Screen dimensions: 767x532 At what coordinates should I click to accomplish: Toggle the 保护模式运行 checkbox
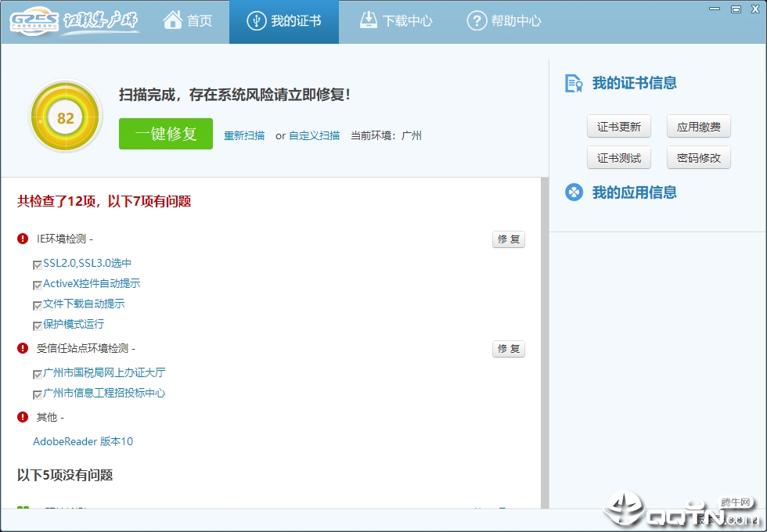[37, 325]
